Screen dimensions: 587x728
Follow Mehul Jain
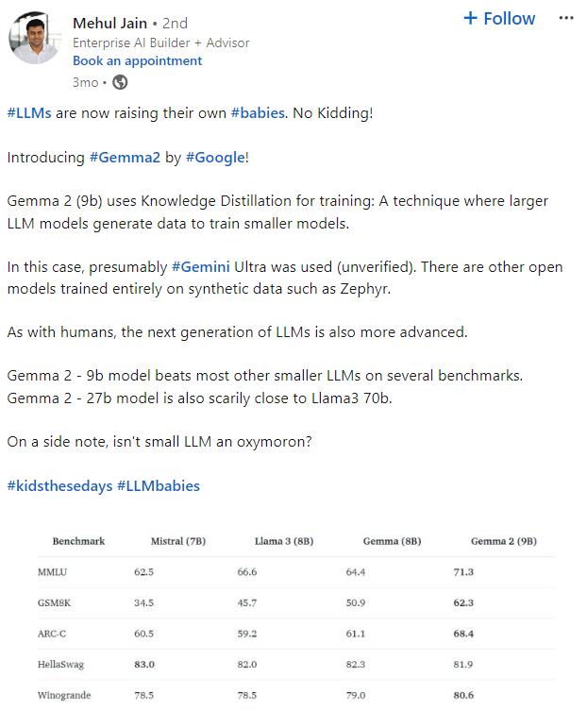click(x=499, y=19)
